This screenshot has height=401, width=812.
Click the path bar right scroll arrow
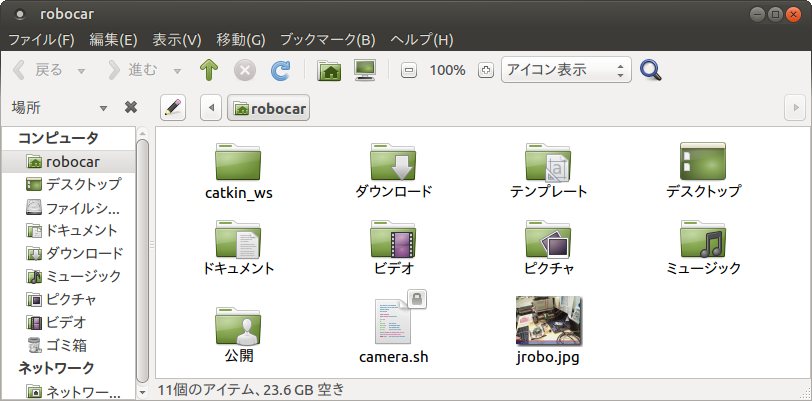click(796, 108)
